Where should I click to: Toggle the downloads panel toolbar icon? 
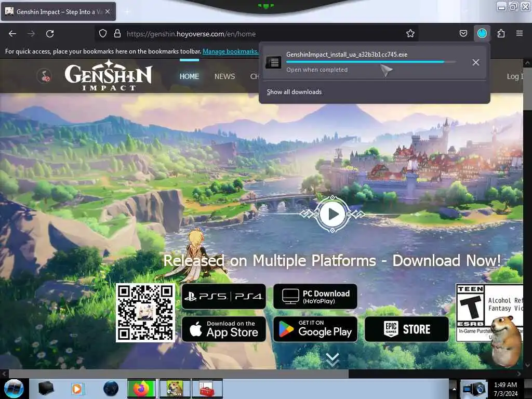click(482, 33)
